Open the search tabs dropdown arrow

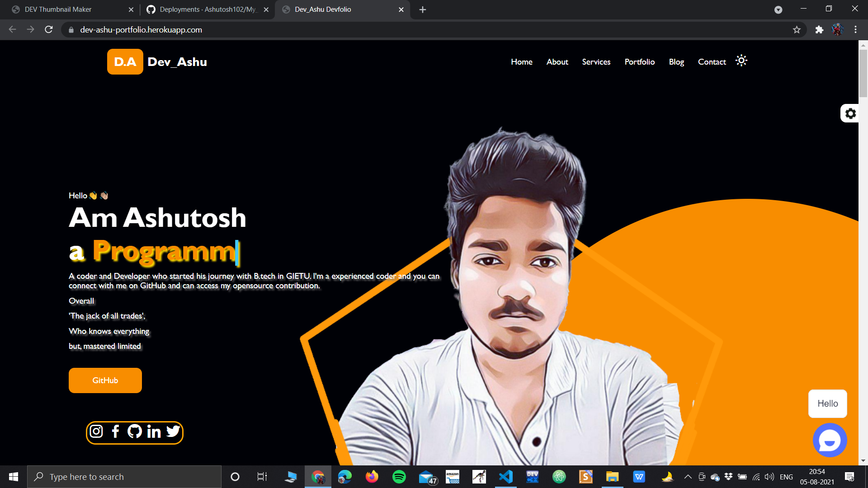pyautogui.click(x=778, y=9)
